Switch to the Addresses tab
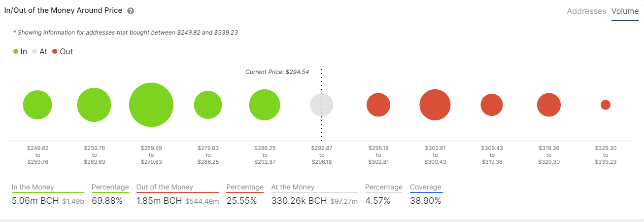644x222 pixels. click(x=586, y=11)
